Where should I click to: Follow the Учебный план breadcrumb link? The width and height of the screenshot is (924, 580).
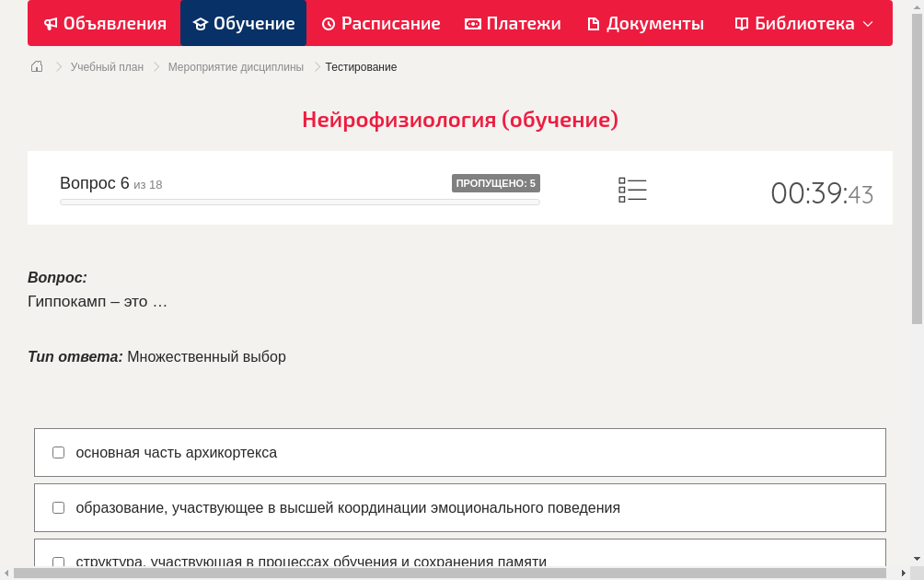[105, 66]
